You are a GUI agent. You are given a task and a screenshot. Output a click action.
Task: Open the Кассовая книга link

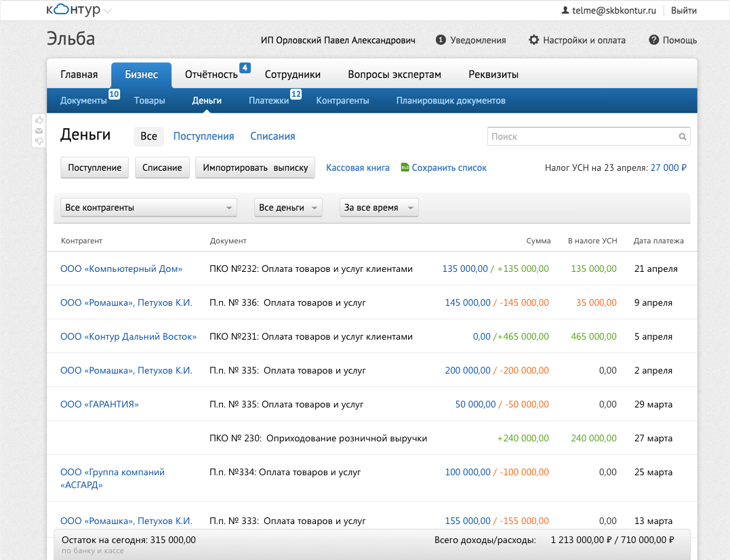pos(358,167)
